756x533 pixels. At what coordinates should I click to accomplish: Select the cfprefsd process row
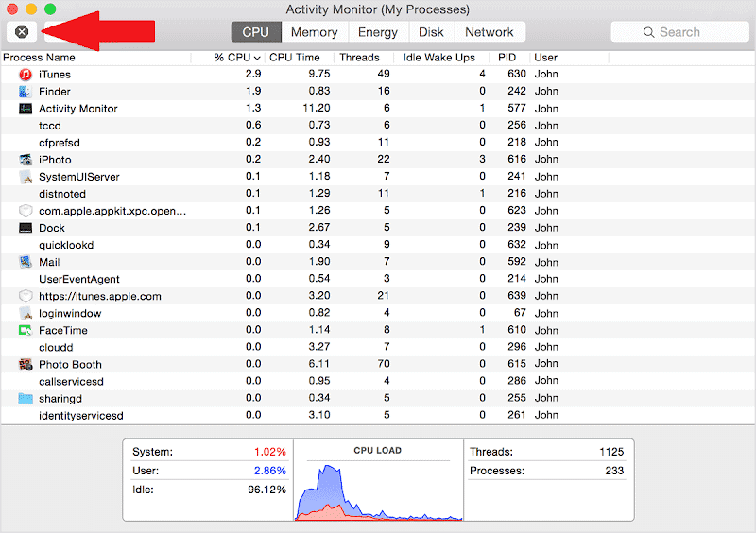coord(377,143)
